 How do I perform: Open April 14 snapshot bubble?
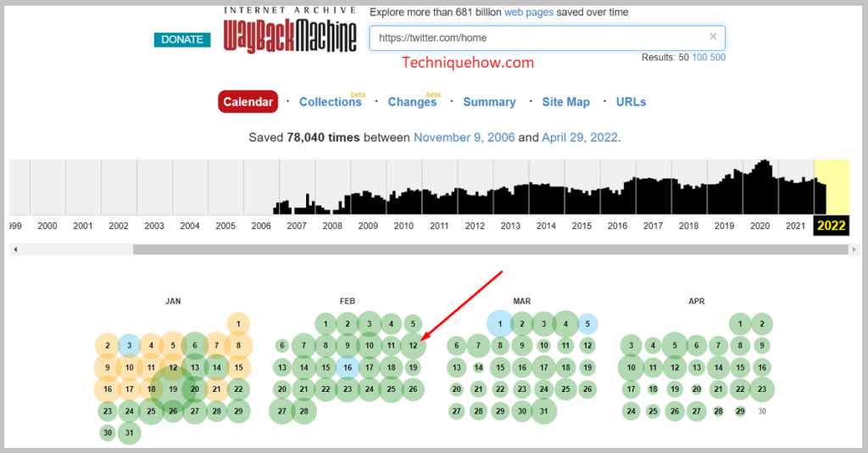[x=719, y=367]
